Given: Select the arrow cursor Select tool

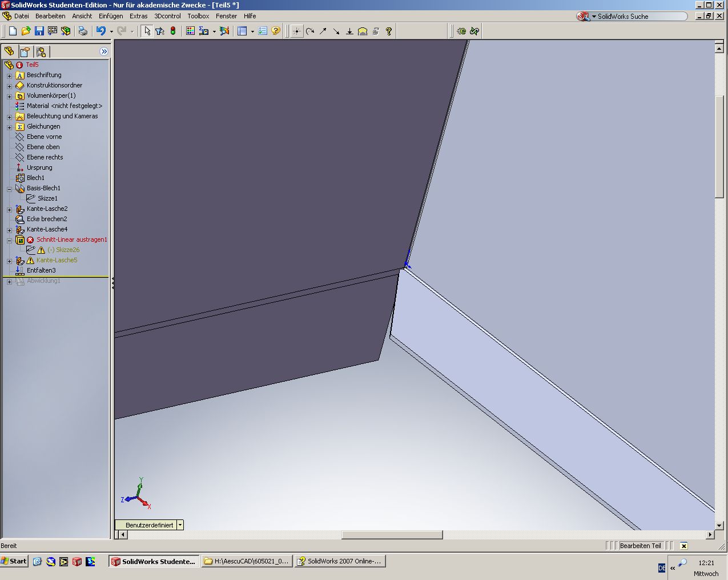Looking at the screenshot, I should coord(147,31).
